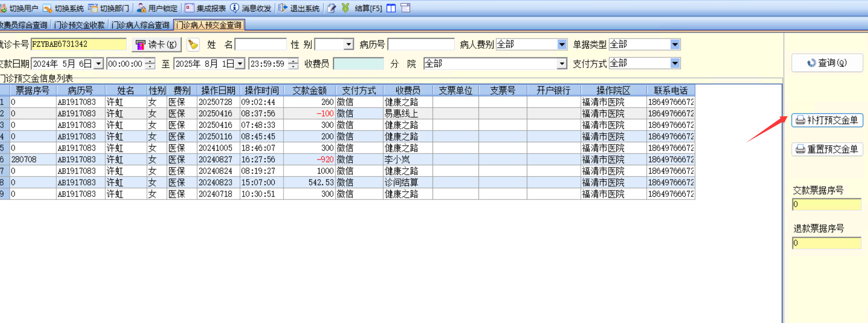Screen dimensions: 868x323
Task: Click the 交款金额 column header
Action: click(309, 90)
